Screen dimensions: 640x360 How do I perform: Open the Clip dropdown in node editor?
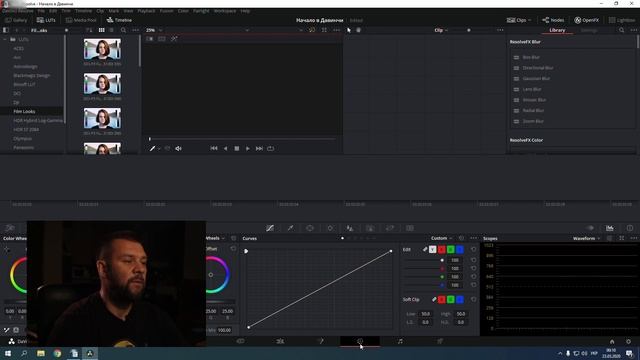click(441, 30)
